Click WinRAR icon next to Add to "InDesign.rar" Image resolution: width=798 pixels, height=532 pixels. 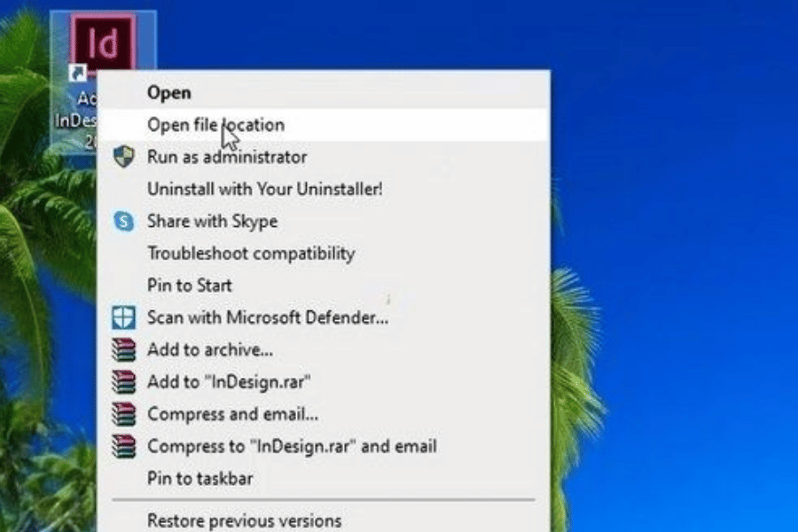[124, 382]
